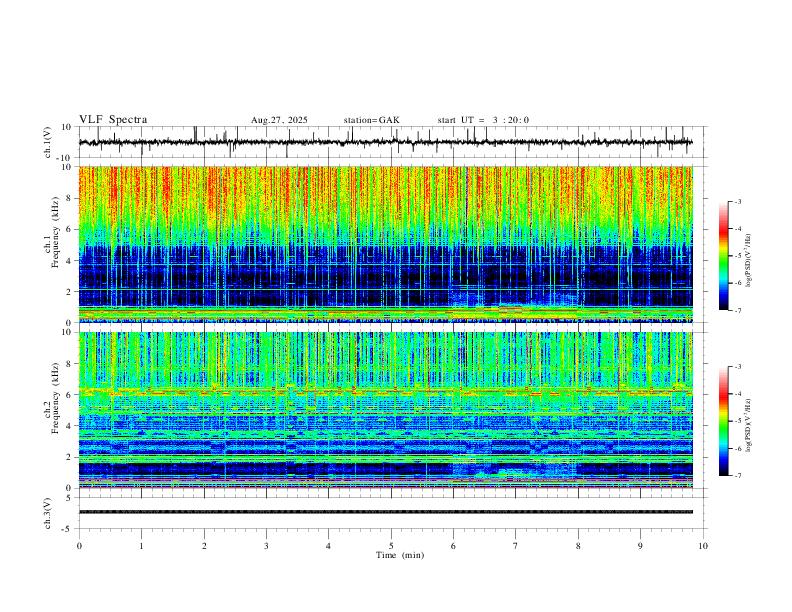Click the ch.2 log(PSD) colorbar label
The image size is (792, 612).
[x=749, y=425]
